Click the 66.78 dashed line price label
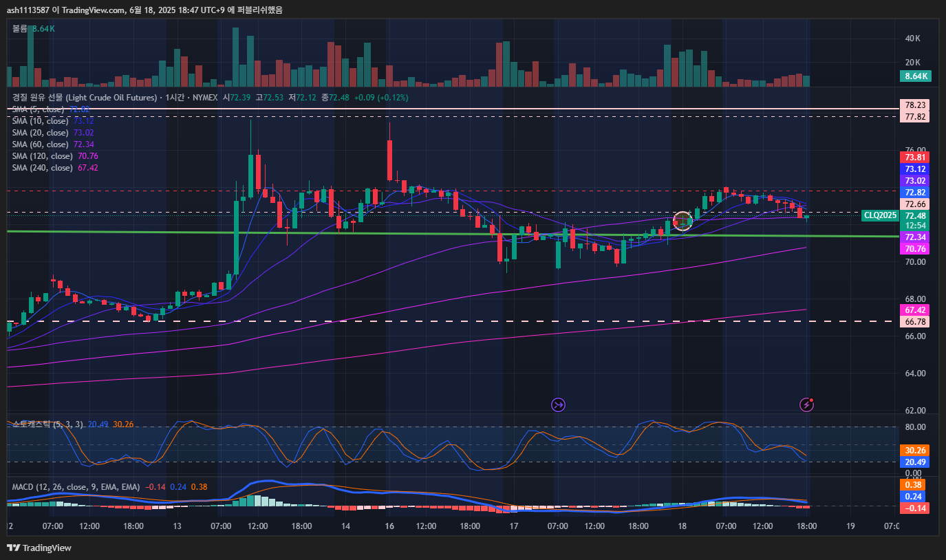Viewport: 946px width, 560px height. (915, 321)
